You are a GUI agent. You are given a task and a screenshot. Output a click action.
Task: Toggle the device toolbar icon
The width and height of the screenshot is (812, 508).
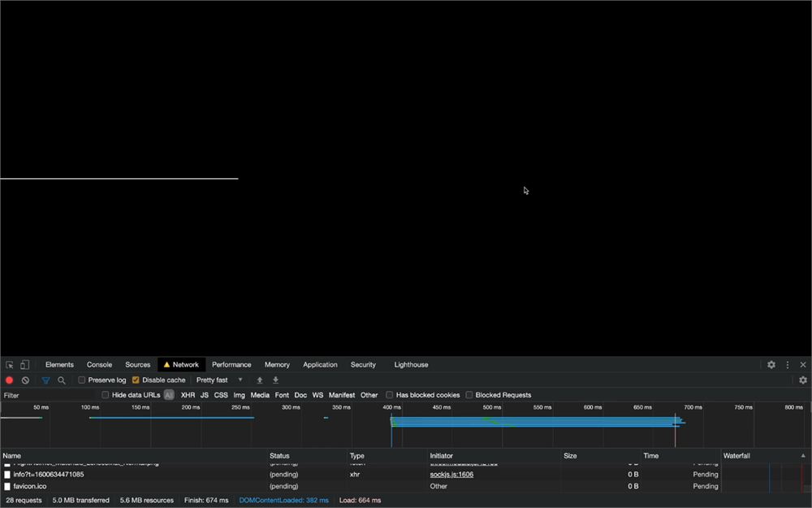tap(24, 365)
